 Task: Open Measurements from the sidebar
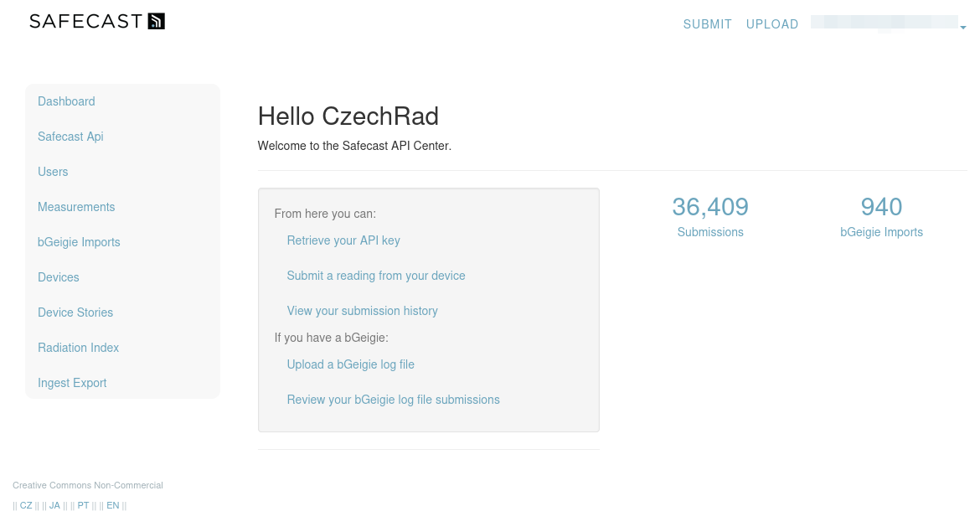(x=76, y=207)
